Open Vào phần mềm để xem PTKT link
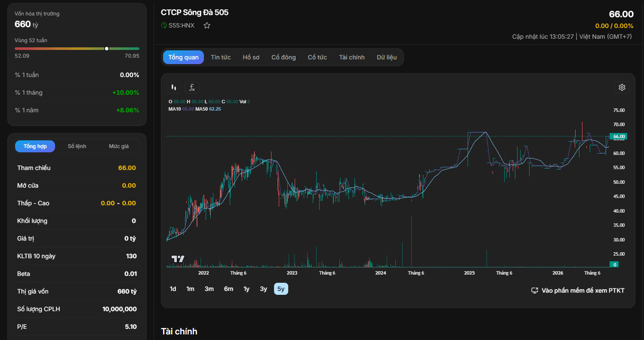The image size is (644, 340). point(578,291)
